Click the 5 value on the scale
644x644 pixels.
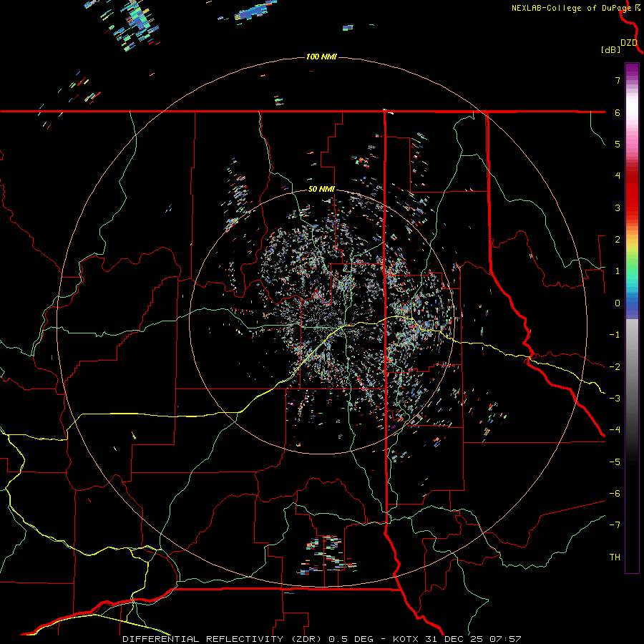point(618,144)
